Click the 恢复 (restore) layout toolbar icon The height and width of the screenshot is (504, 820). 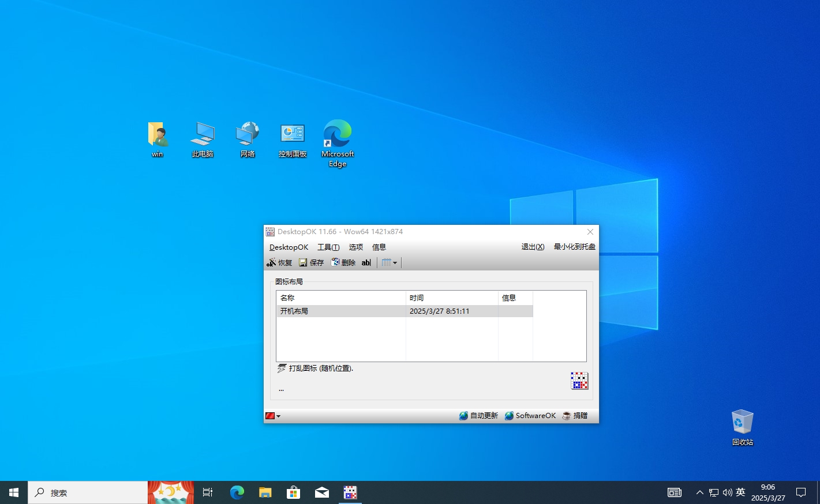(x=271, y=262)
